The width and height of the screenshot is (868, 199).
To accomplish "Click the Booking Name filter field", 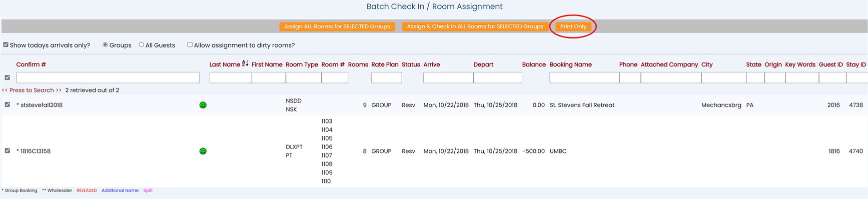I will point(584,77).
